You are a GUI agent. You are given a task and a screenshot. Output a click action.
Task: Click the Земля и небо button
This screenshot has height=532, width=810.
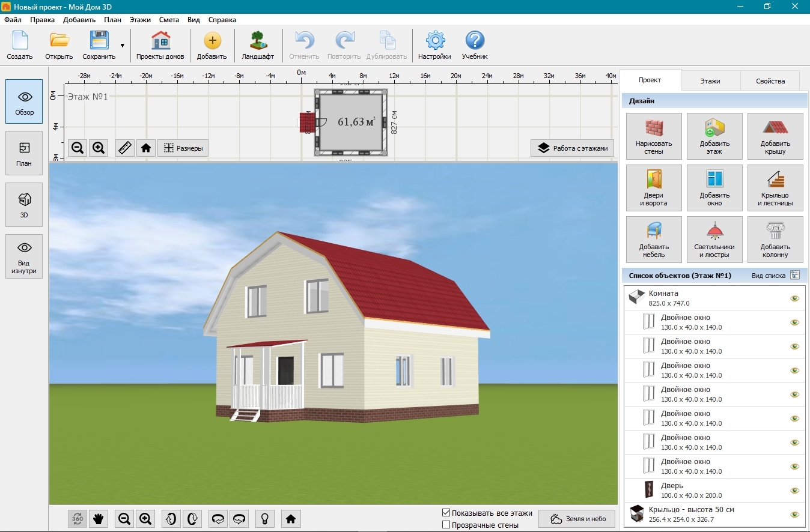click(x=577, y=519)
